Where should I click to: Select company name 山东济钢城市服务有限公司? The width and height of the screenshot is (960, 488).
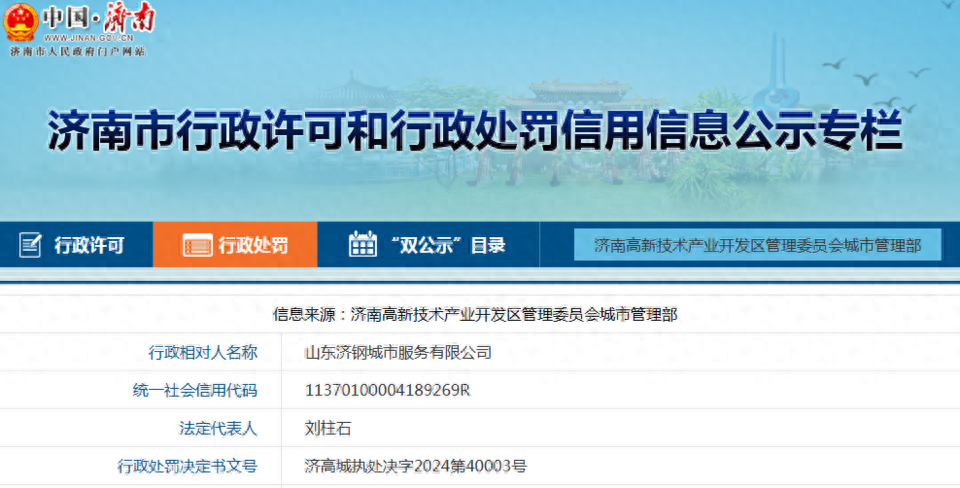tap(398, 352)
